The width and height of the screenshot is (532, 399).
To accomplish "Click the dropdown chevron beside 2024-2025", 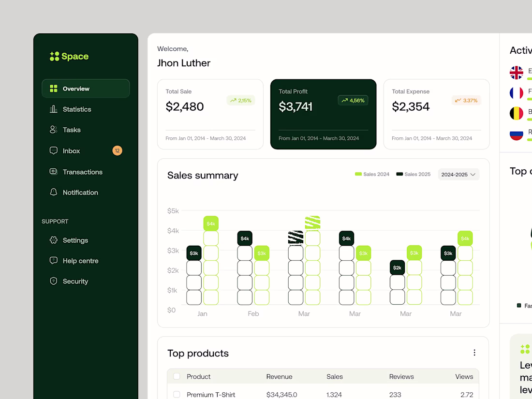I will [x=473, y=175].
